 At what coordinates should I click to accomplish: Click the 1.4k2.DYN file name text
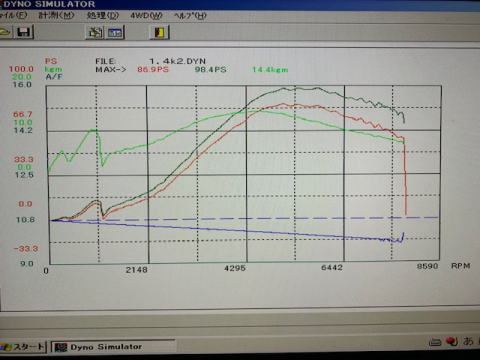[177, 61]
